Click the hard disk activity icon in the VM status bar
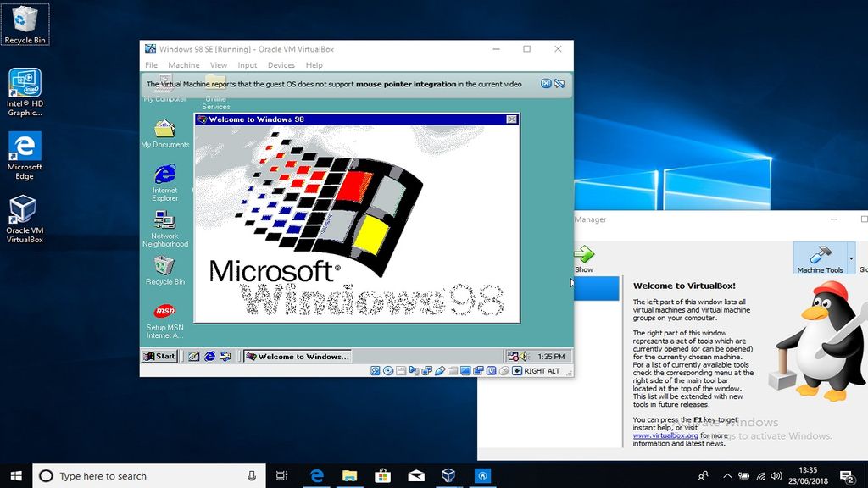The height and width of the screenshot is (488, 868). 376,371
